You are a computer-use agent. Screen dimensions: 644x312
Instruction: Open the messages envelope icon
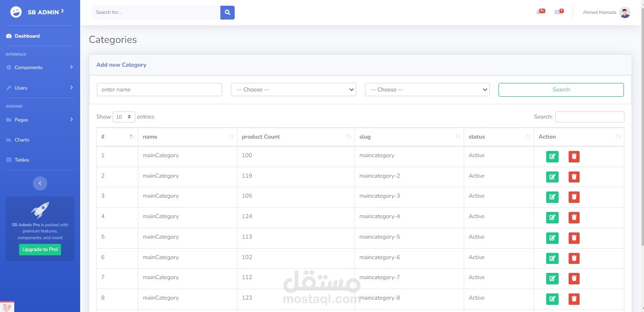[559, 12]
